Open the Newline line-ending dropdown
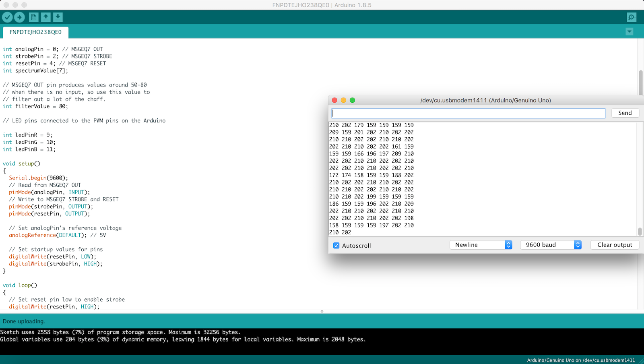The image size is (644, 364). (x=481, y=245)
